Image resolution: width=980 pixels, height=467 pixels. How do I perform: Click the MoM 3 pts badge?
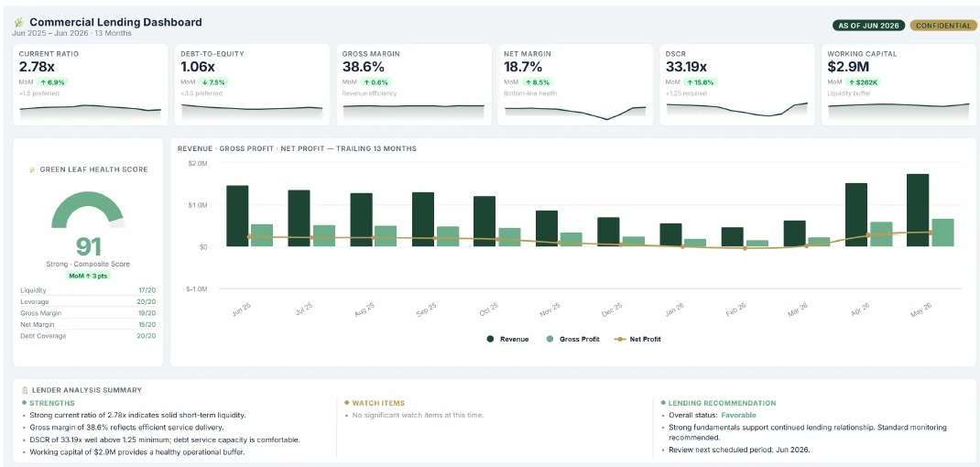pyautogui.click(x=88, y=276)
